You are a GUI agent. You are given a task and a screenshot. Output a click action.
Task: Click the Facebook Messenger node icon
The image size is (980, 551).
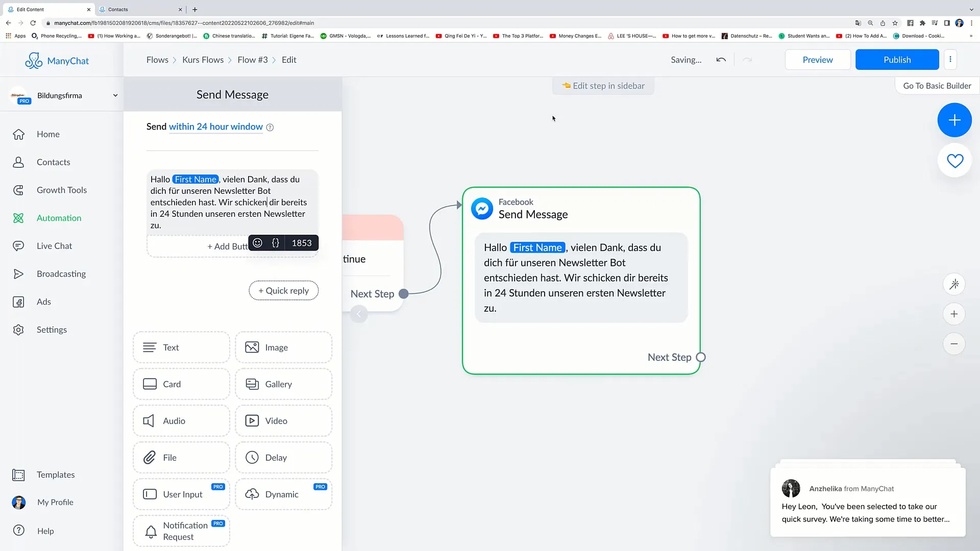(482, 209)
